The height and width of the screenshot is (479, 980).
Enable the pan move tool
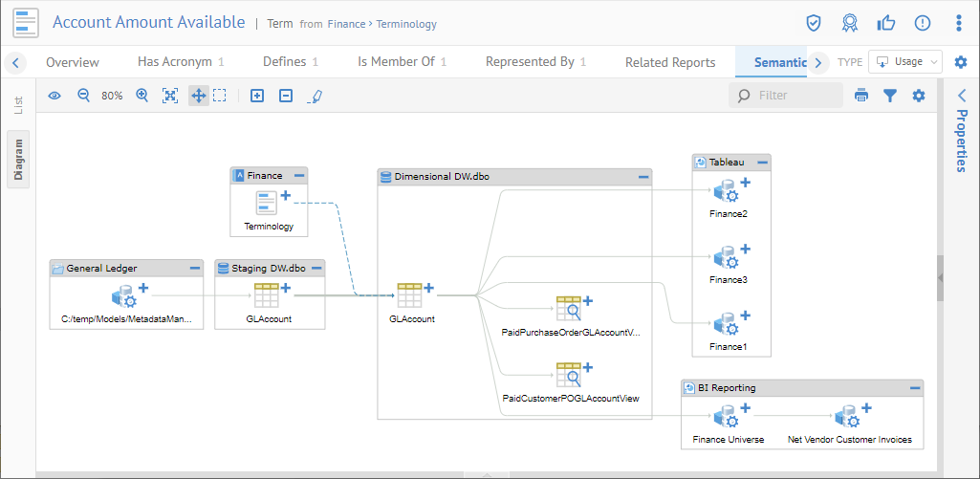pyautogui.click(x=198, y=96)
